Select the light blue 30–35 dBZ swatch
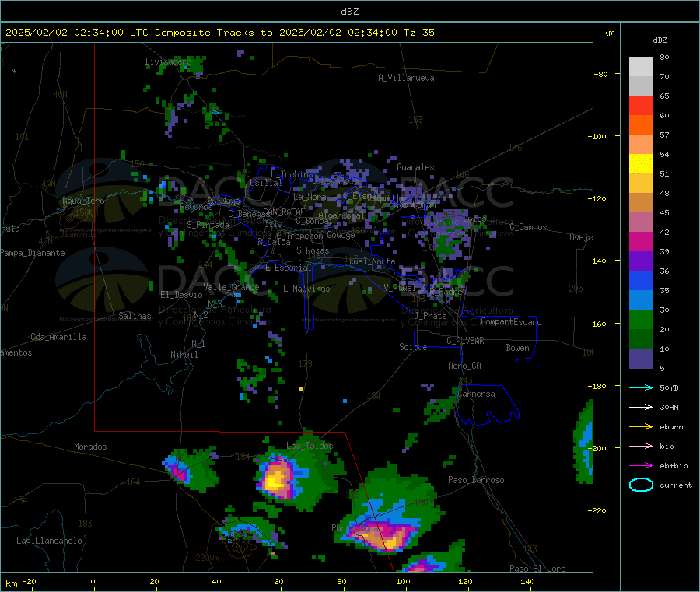 coord(641,300)
